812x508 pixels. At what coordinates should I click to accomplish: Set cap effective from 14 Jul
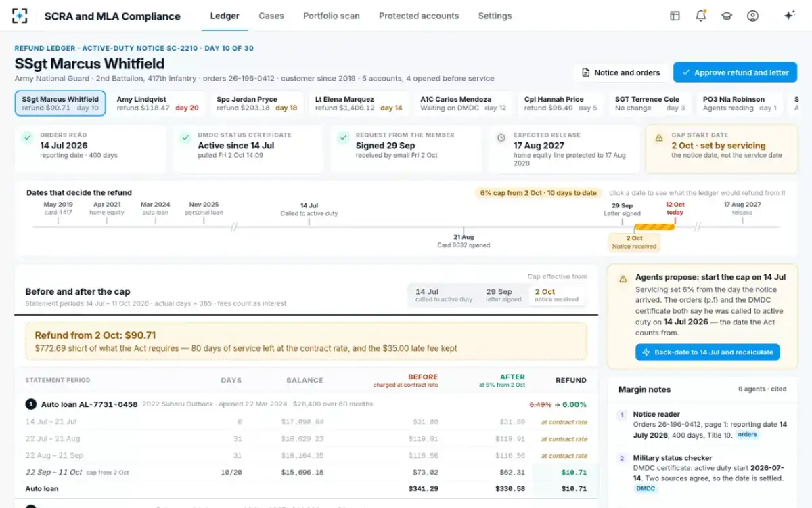click(444, 295)
